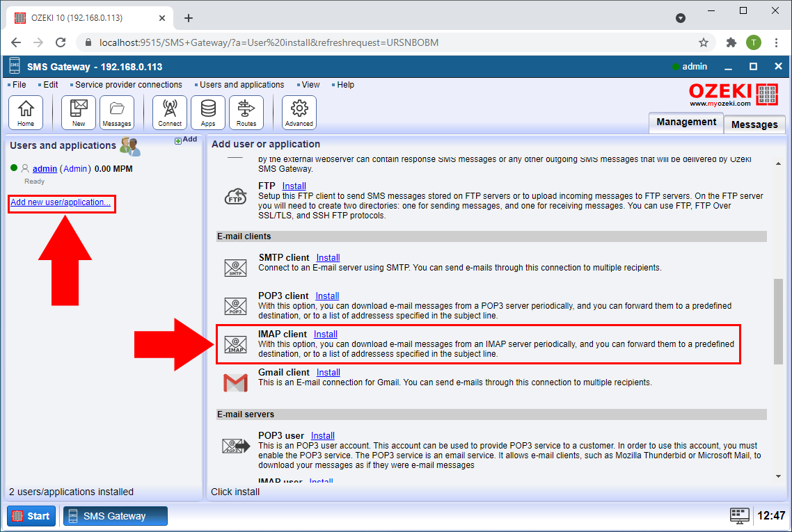Click the POP3 client envelope icon
Viewport: 792px width, 532px height.
click(x=235, y=306)
